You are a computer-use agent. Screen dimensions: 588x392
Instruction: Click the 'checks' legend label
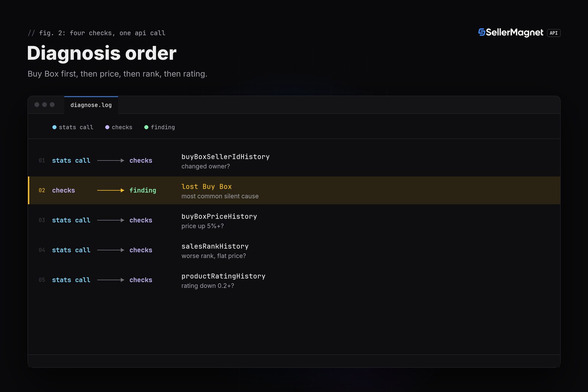pyautogui.click(x=122, y=127)
